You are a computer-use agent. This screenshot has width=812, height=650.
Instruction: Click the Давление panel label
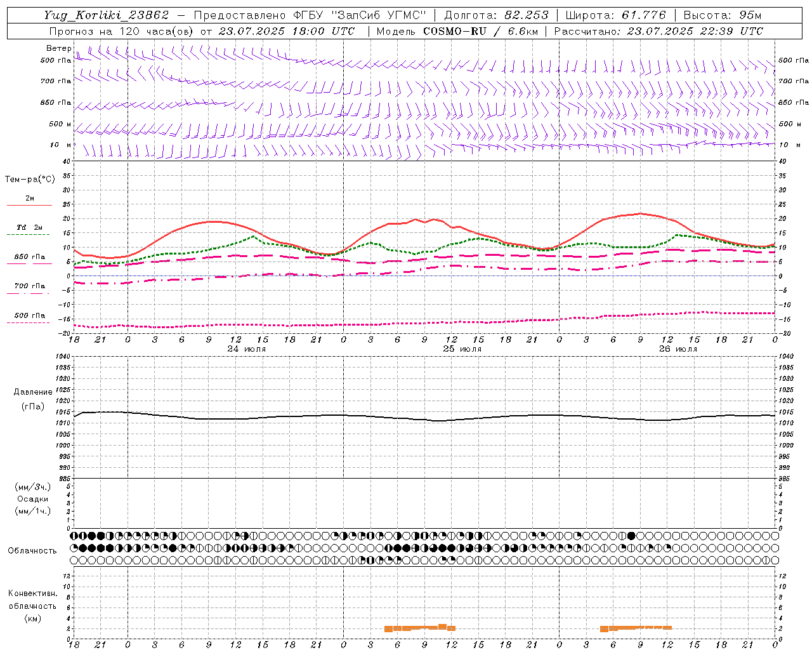click(32, 392)
